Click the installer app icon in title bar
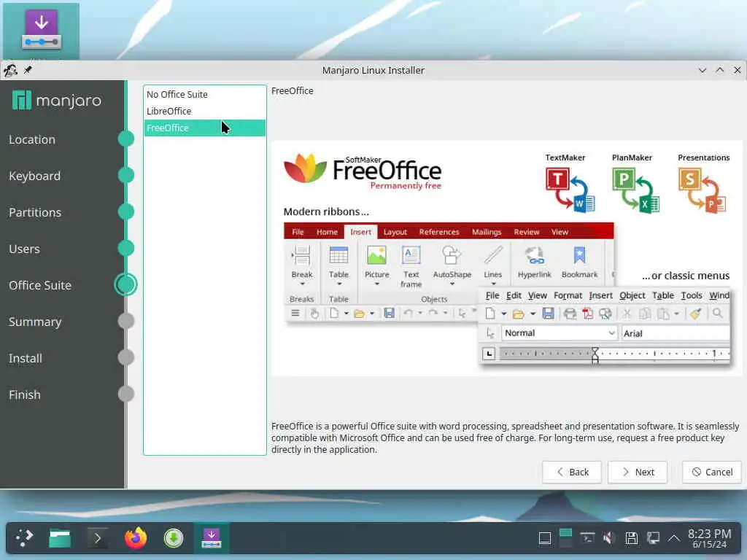 coord(10,71)
